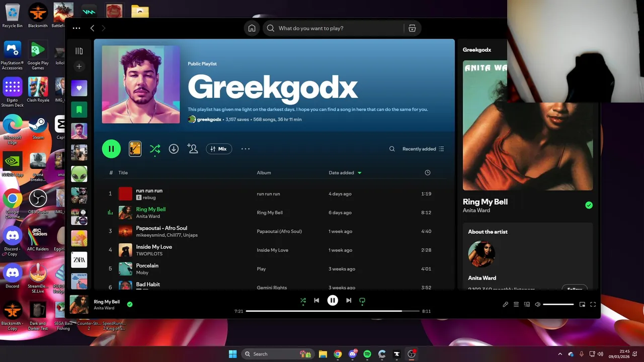Open the alien playlist in the sidebar
Image resolution: width=644 pixels, height=362 pixels.
click(79, 174)
